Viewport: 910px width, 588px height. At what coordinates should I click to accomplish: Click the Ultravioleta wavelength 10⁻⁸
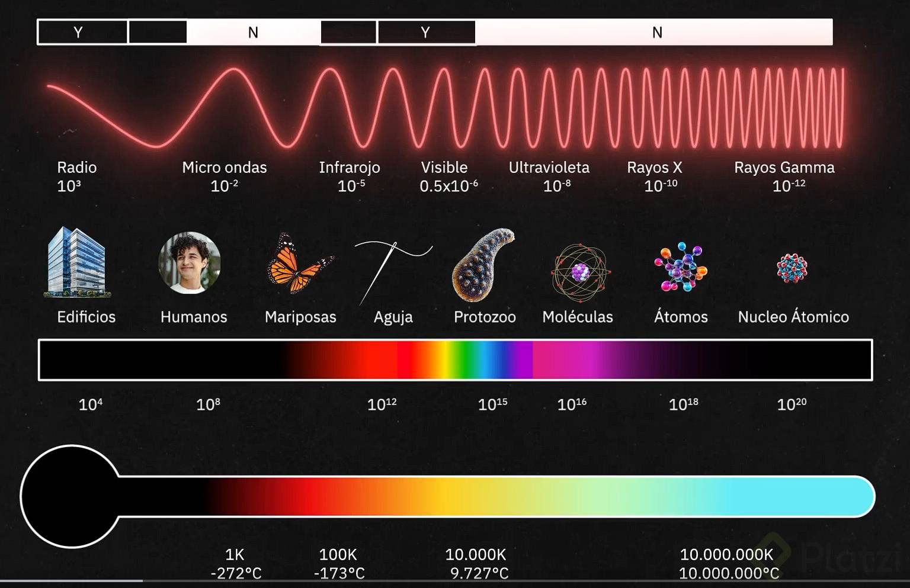557,186
